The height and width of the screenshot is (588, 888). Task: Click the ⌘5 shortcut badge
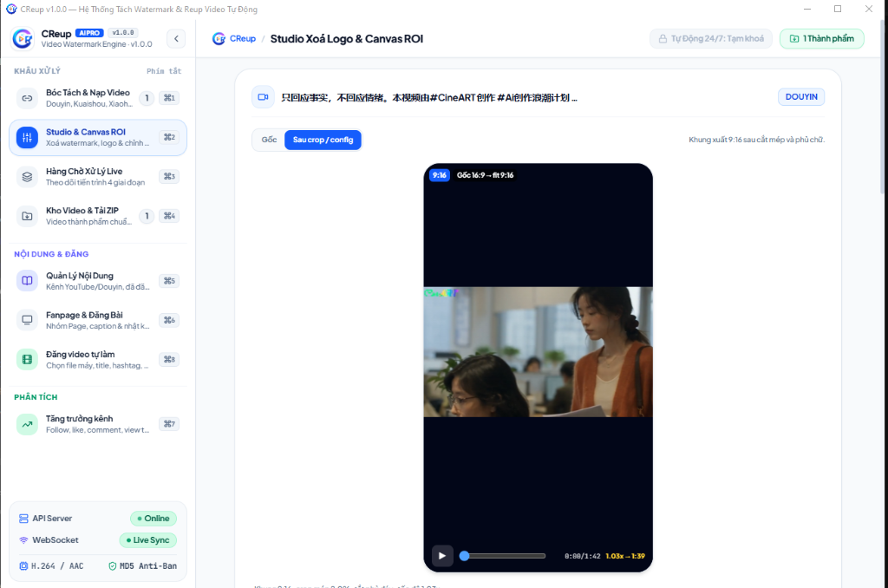point(169,281)
